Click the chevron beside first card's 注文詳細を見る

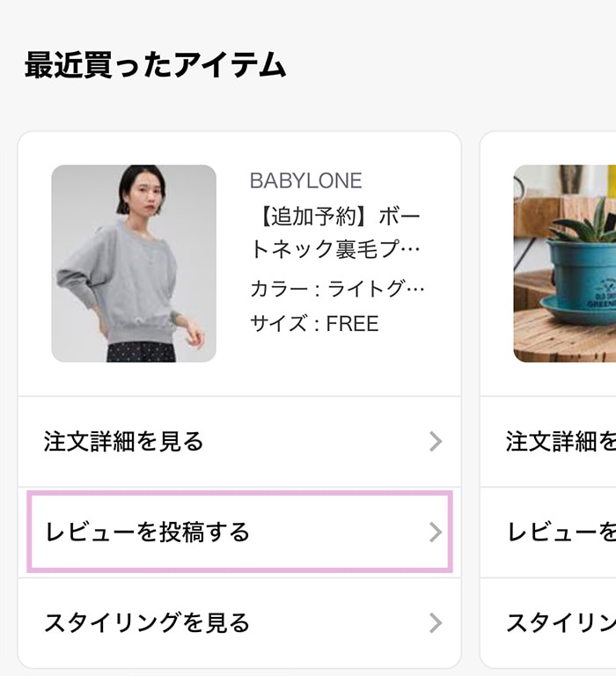(x=435, y=442)
